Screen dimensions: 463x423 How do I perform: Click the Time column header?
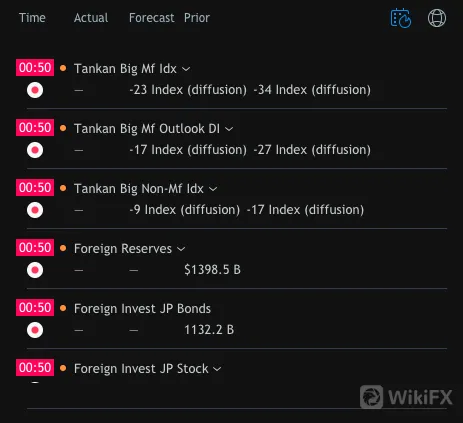click(32, 18)
